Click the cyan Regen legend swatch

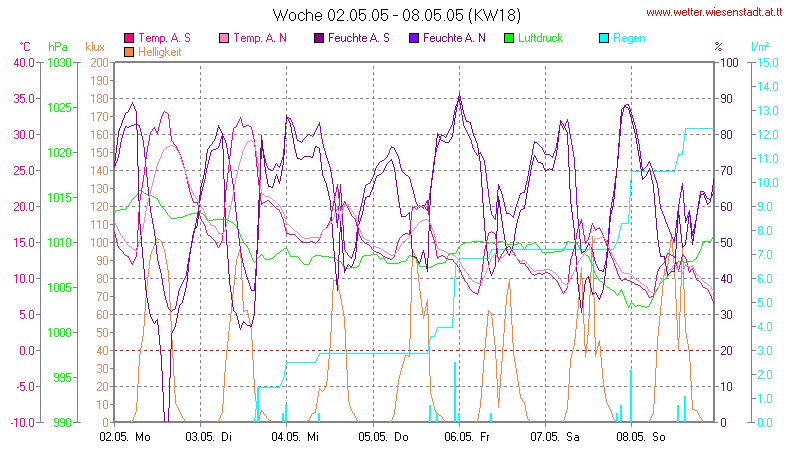604,38
